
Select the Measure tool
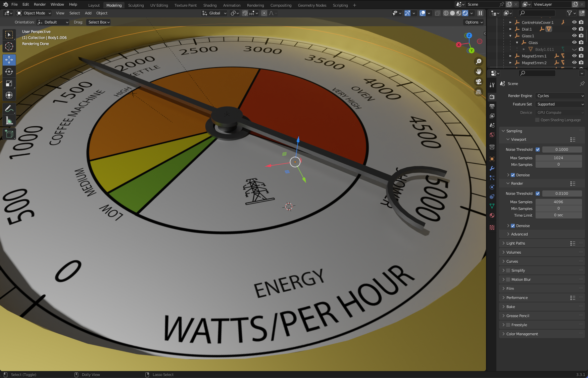click(x=9, y=120)
